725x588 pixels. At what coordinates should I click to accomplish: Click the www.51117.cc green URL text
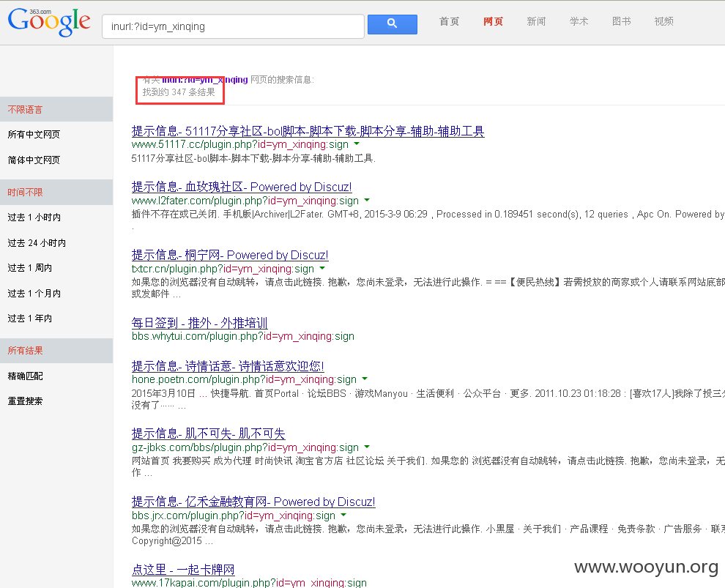point(240,144)
